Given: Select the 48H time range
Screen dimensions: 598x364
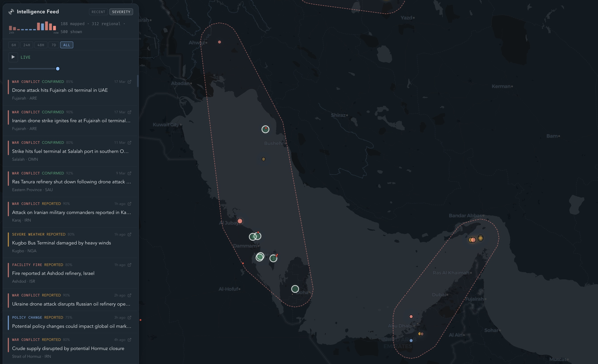Looking at the screenshot, I should click(x=41, y=45).
